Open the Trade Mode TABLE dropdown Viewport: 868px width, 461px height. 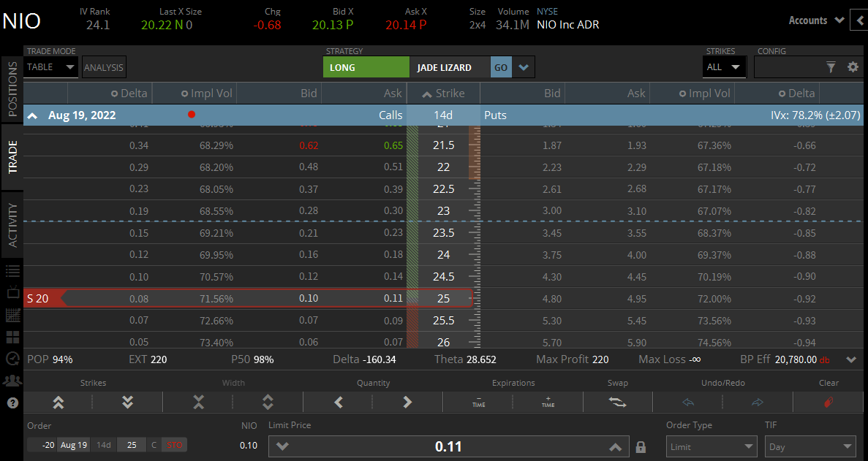tap(51, 67)
